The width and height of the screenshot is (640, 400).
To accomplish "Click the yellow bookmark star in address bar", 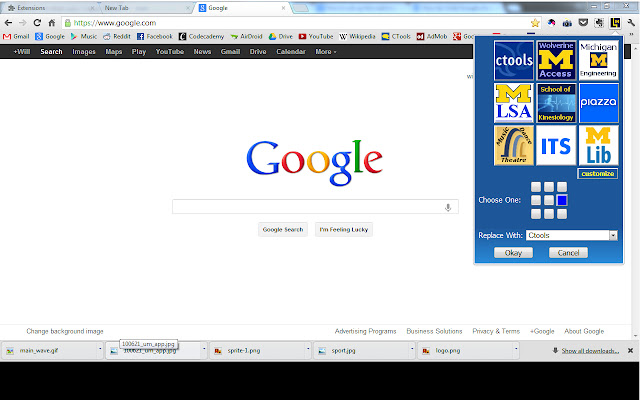I will 535,23.
